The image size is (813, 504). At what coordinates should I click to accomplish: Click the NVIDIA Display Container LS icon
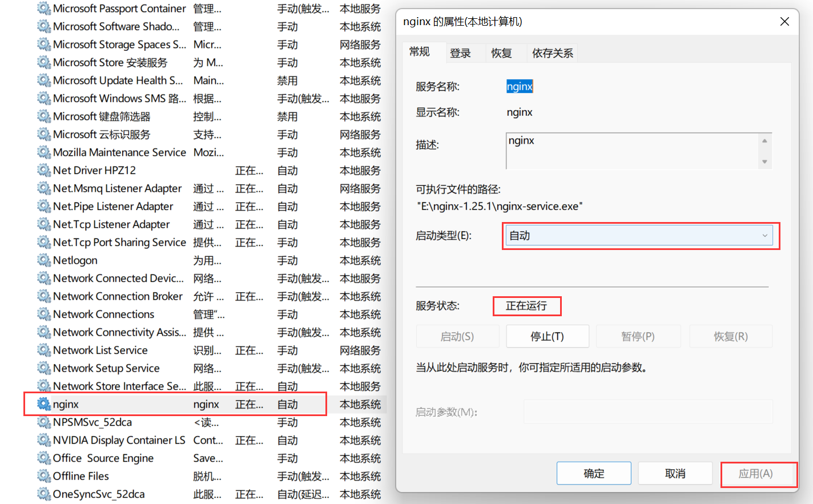coord(44,440)
